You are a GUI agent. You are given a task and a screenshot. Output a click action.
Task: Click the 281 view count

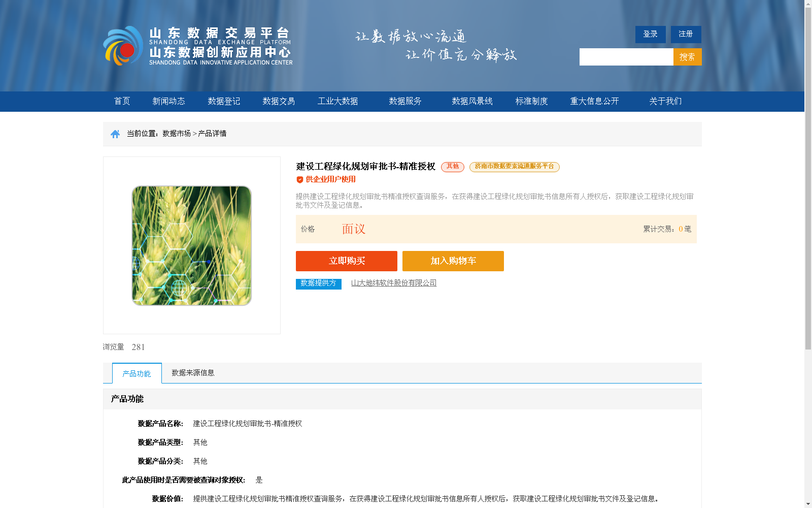coord(138,347)
